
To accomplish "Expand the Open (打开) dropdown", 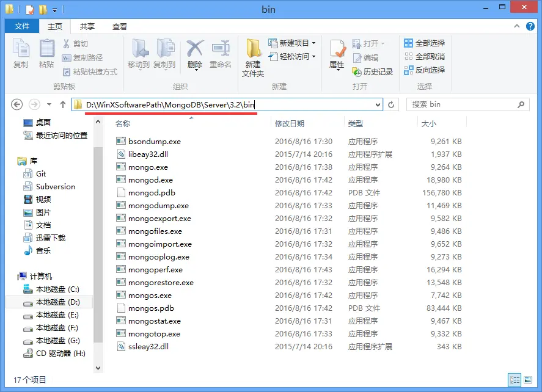I will (x=383, y=44).
